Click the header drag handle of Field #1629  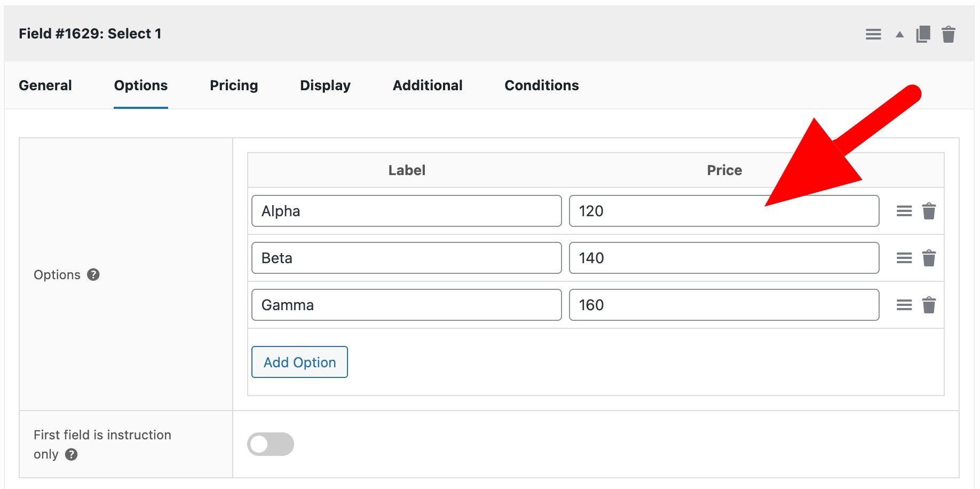click(874, 34)
